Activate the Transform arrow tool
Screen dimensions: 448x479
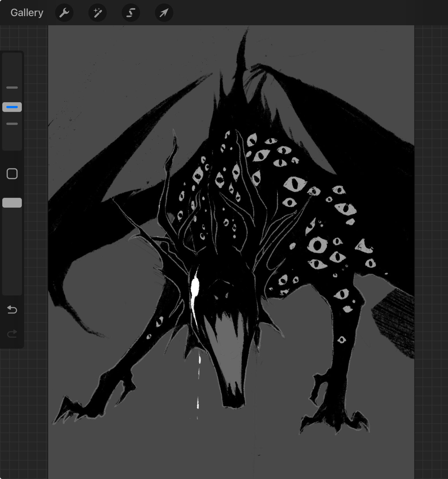tap(164, 13)
